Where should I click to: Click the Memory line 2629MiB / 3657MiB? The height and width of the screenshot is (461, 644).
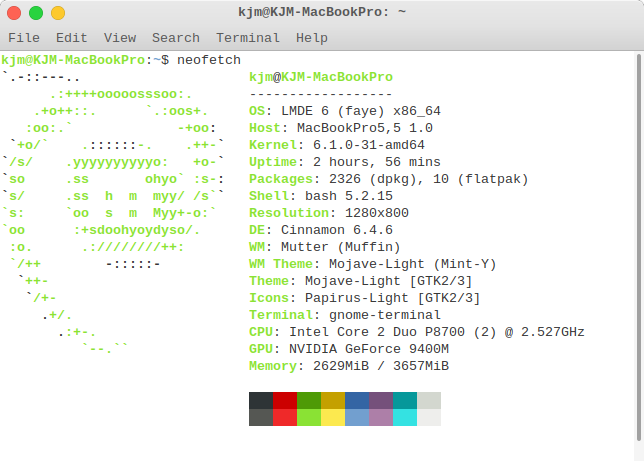[x=349, y=366]
